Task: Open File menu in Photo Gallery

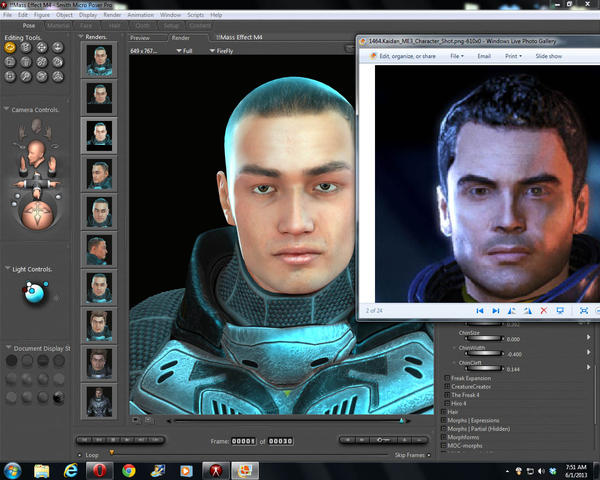Action: click(457, 56)
